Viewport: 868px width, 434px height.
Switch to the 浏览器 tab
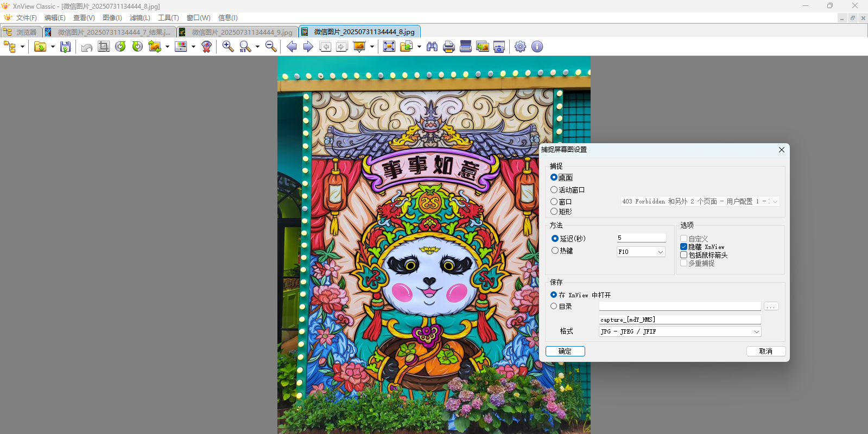[x=21, y=32]
